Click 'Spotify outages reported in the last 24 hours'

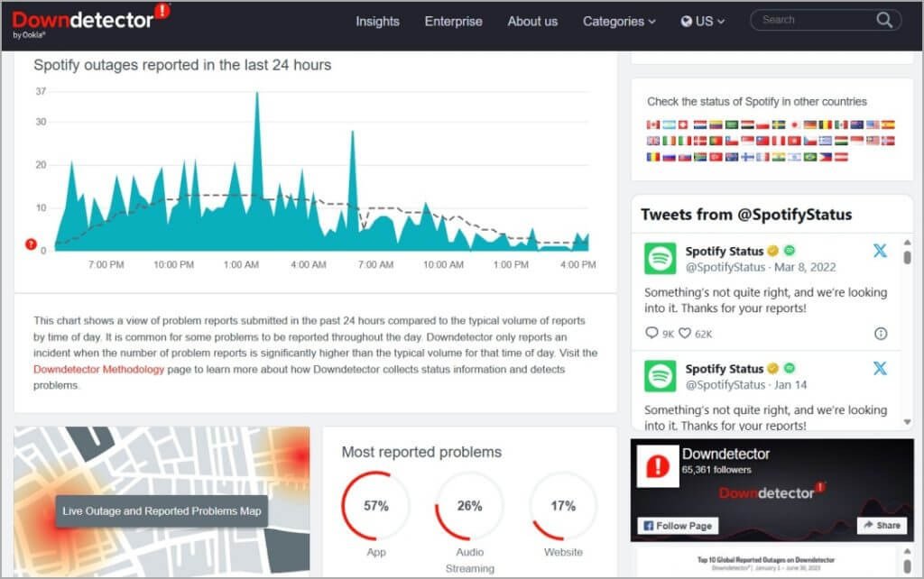click(x=182, y=65)
